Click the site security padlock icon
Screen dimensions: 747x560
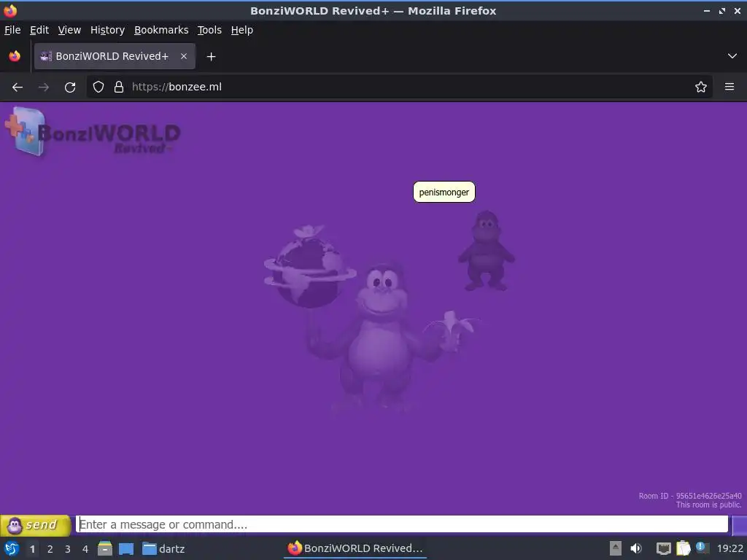click(119, 87)
